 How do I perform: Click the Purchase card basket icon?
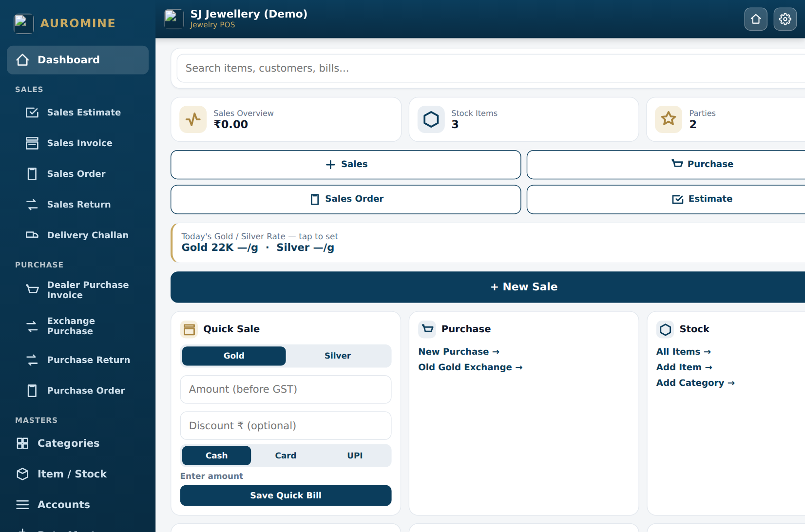pyautogui.click(x=427, y=329)
